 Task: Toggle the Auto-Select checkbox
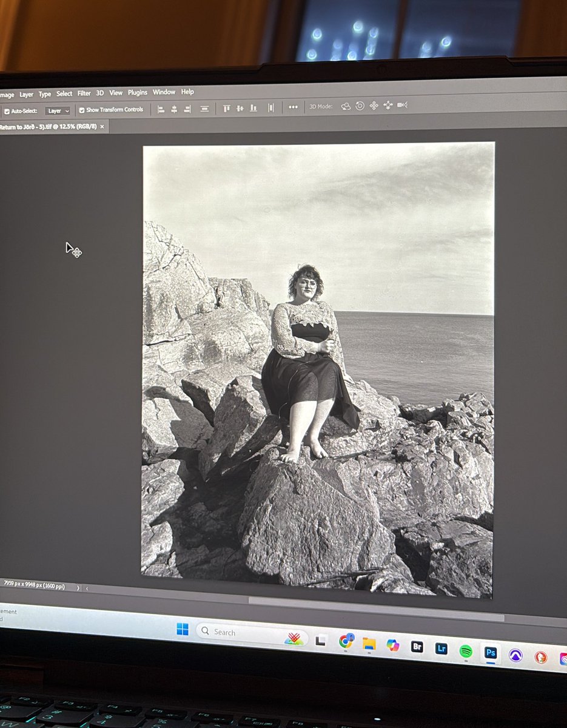click(x=7, y=112)
